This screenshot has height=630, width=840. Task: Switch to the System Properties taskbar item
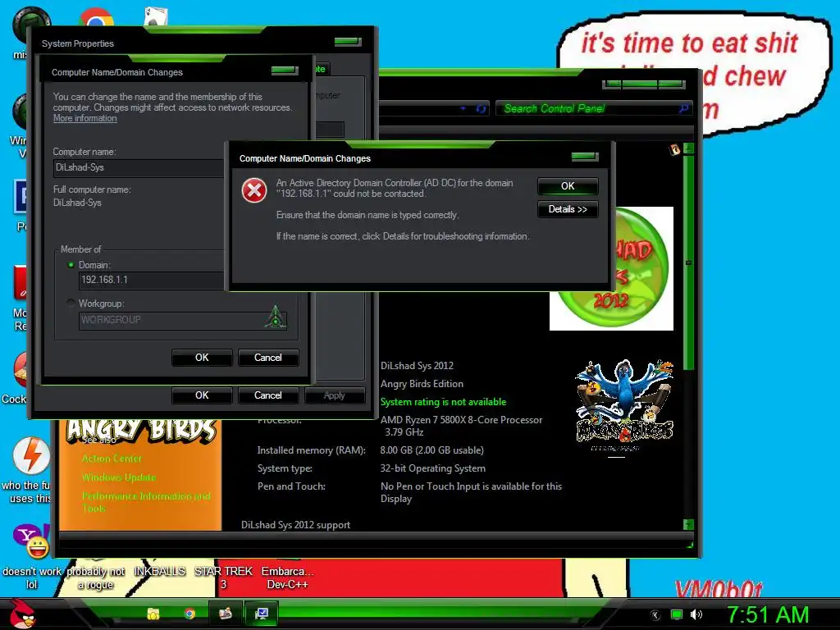click(x=262, y=614)
